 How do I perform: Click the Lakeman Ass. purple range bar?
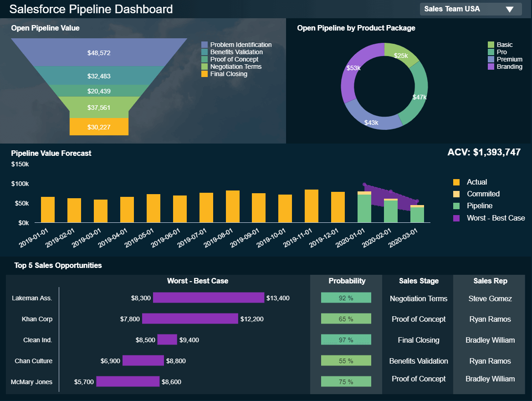208,298
